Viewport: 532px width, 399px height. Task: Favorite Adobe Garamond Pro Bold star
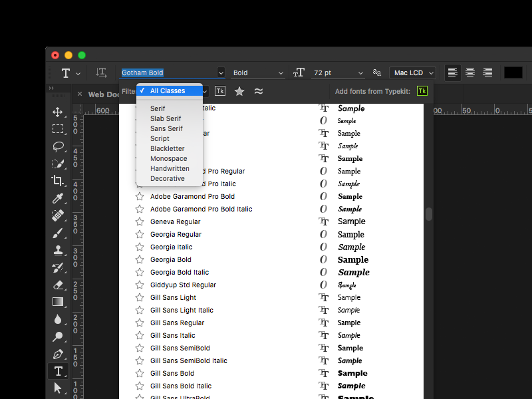pos(140,196)
